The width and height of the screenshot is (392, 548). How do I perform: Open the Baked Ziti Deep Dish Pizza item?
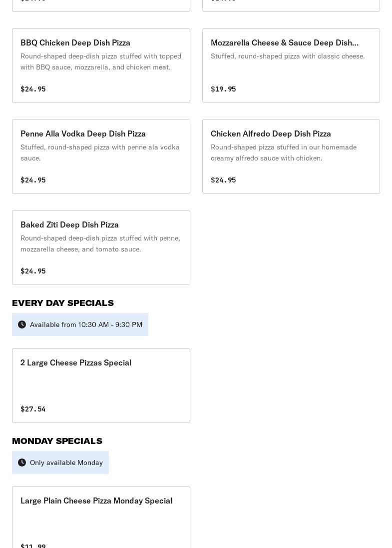[69, 225]
